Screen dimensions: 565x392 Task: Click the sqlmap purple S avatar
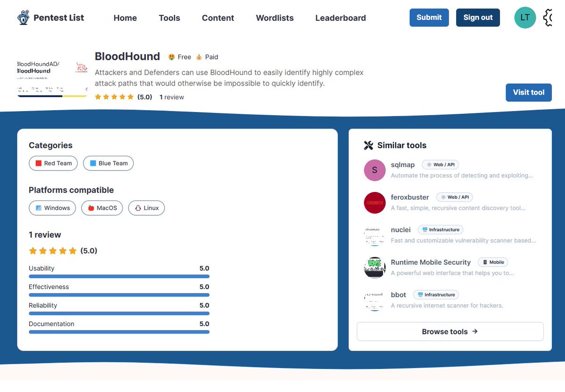(375, 170)
